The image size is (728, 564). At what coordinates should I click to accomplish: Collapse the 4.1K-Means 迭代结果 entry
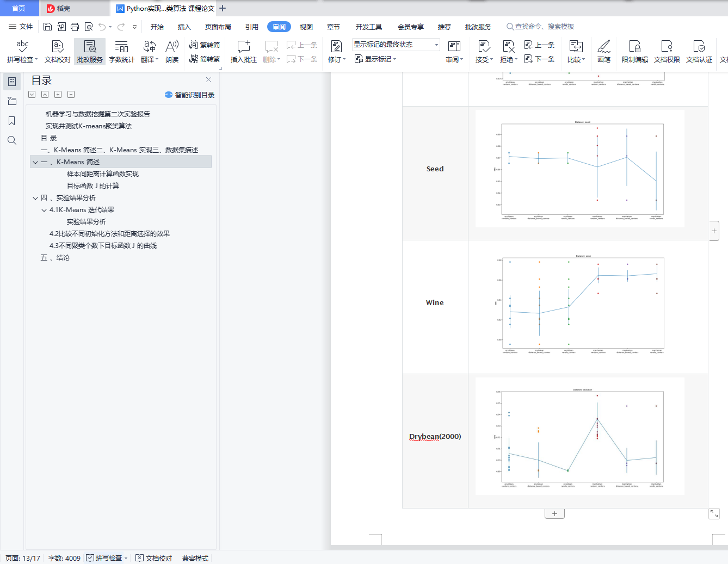coord(44,210)
